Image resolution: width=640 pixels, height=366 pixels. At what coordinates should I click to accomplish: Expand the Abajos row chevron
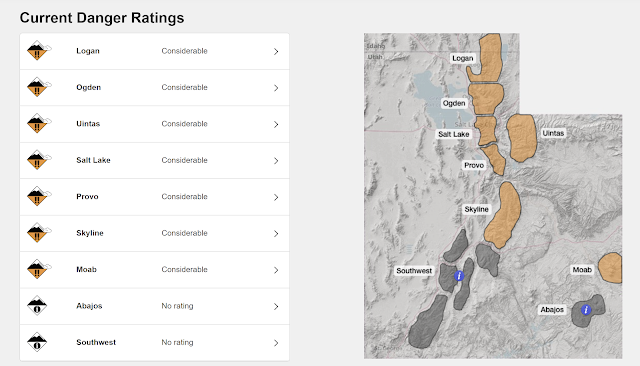coord(276,306)
